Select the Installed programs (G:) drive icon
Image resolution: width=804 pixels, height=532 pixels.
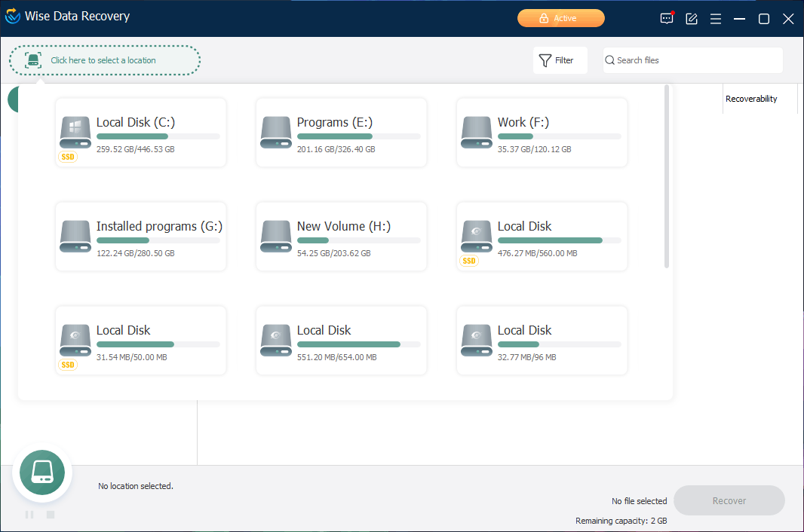(x=75, y=237)
